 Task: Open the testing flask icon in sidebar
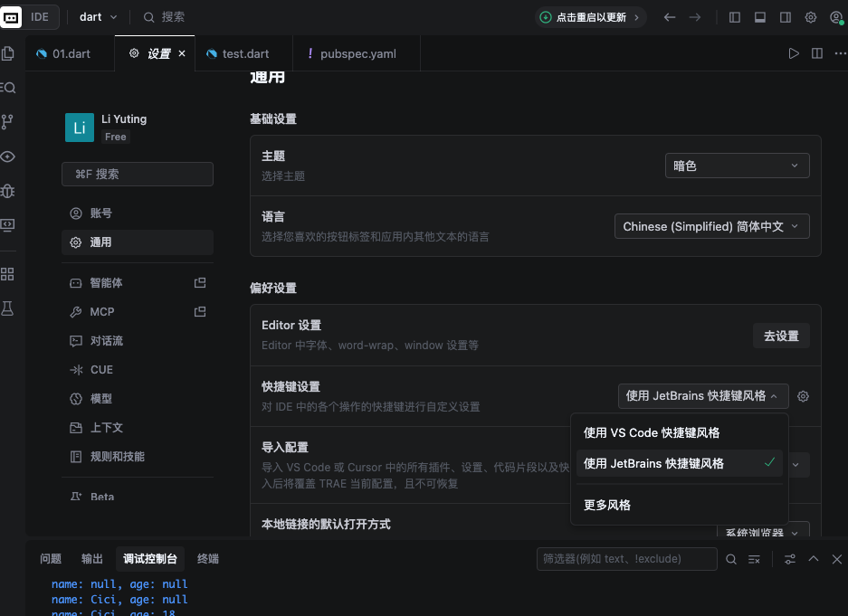8,308
